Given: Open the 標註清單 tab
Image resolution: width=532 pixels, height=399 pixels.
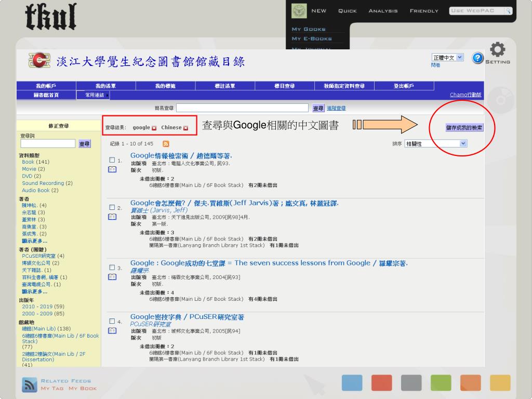Looking at the screenshot, I should pos(225,86).
